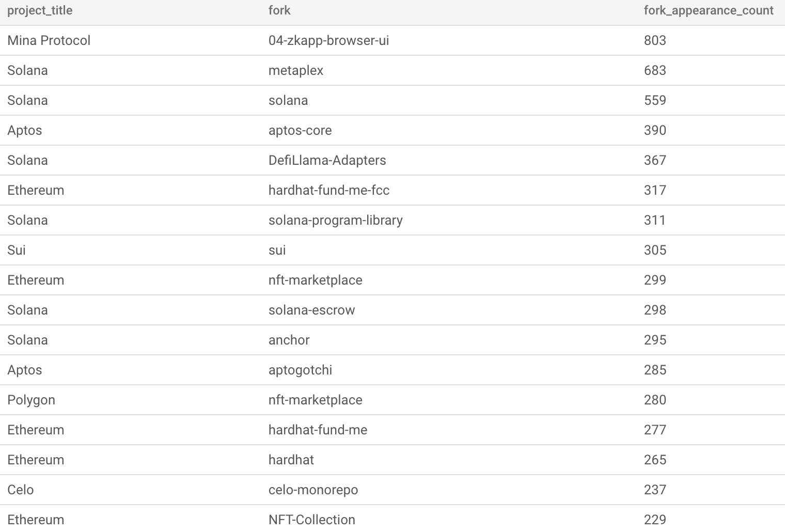Screen dimensions: 785x532
Task: Sort by the fork column header
Action: pyautogui.click(x=279, y=10)
